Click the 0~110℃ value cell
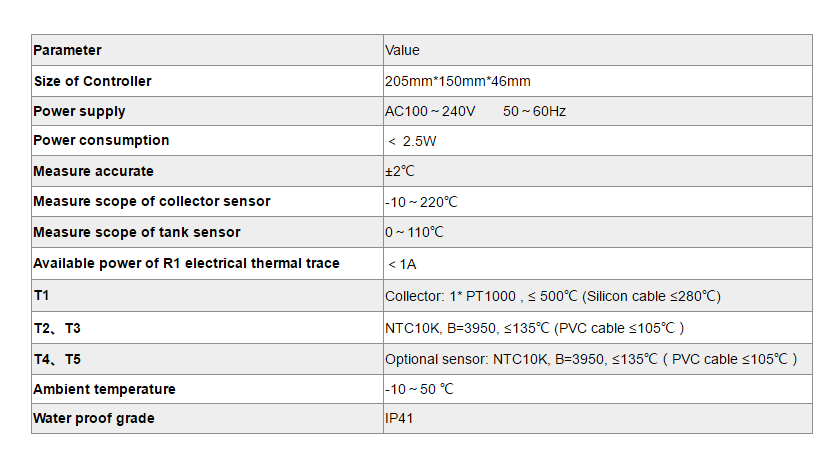Screen dimensions: 840x468 pos(414,232)
